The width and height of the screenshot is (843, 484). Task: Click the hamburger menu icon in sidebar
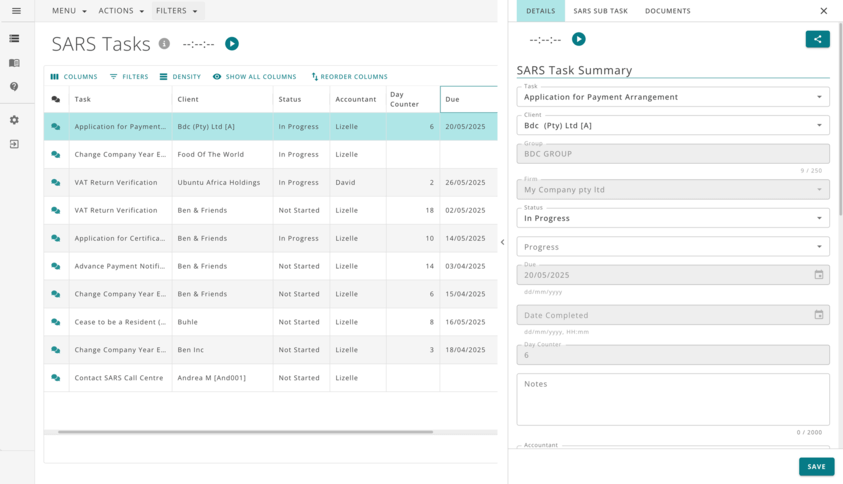pyautogui.click(x=15, y=11)
